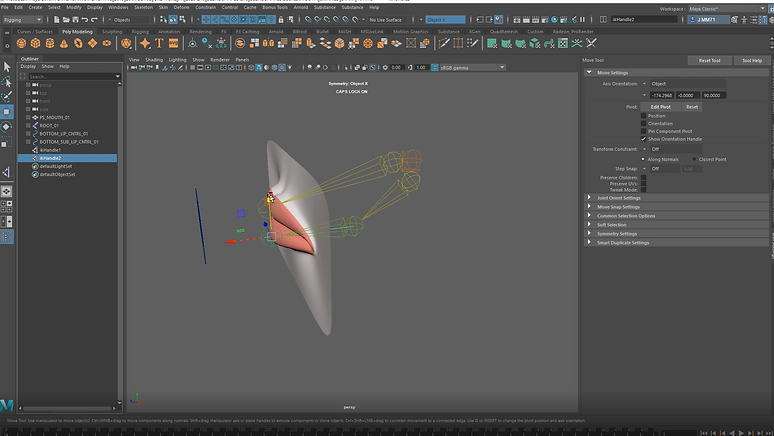Screen dimensions: 774x436
Task: Click the Multi-Cut tool shelf icon
Action: point(444,43)
